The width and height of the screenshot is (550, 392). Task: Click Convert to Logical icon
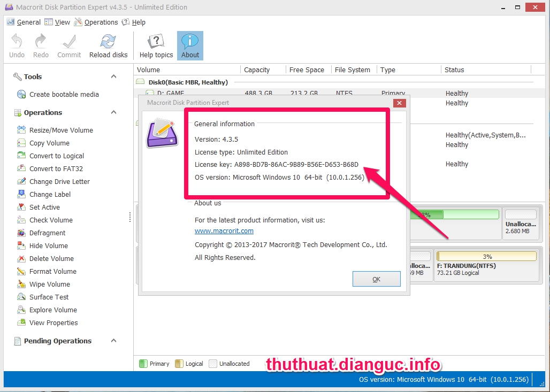[x=21, y=156]
